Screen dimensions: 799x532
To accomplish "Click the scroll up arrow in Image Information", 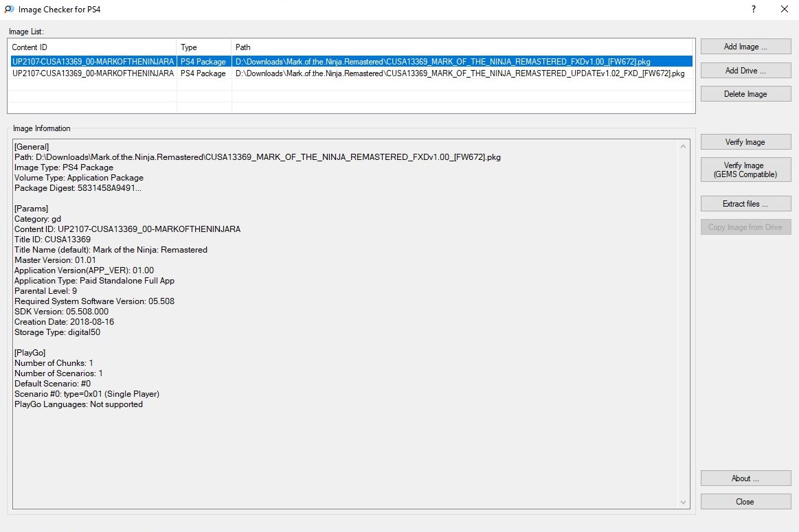I will [x=684, y=146].
